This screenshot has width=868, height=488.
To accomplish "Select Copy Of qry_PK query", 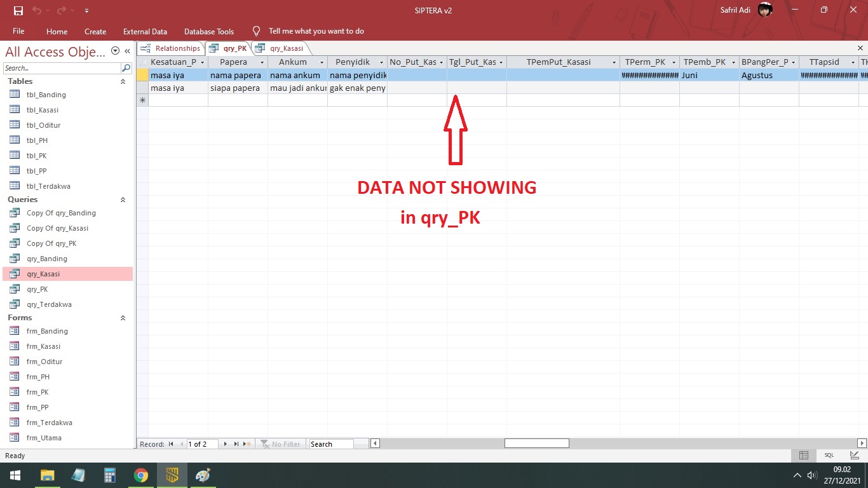I will [67, 243].
